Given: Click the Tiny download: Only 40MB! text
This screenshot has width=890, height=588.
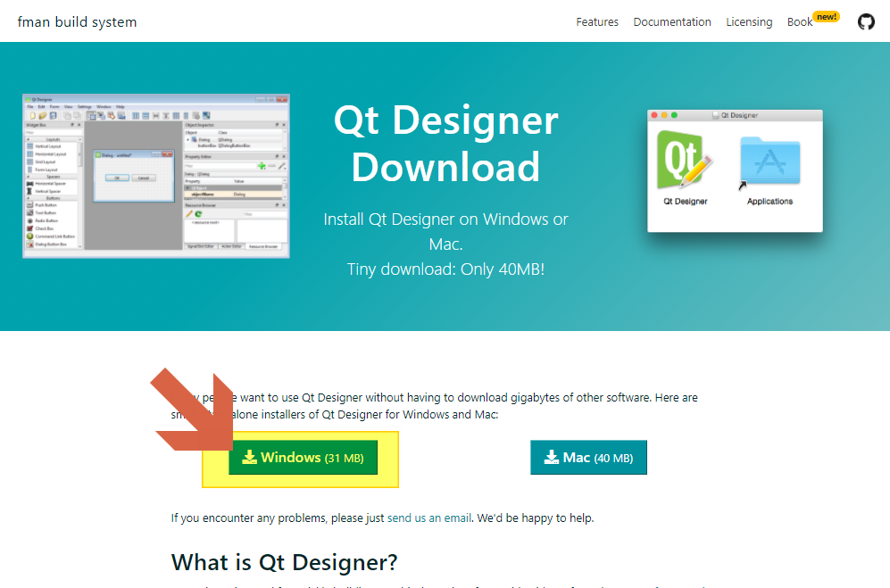Looking at the screenshot, I should click(446, 269).
